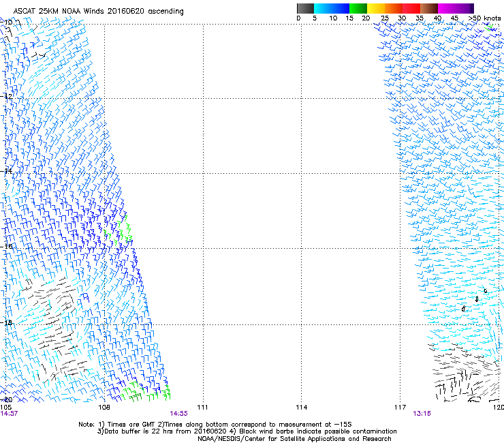Click the latitude label -18

7,322
